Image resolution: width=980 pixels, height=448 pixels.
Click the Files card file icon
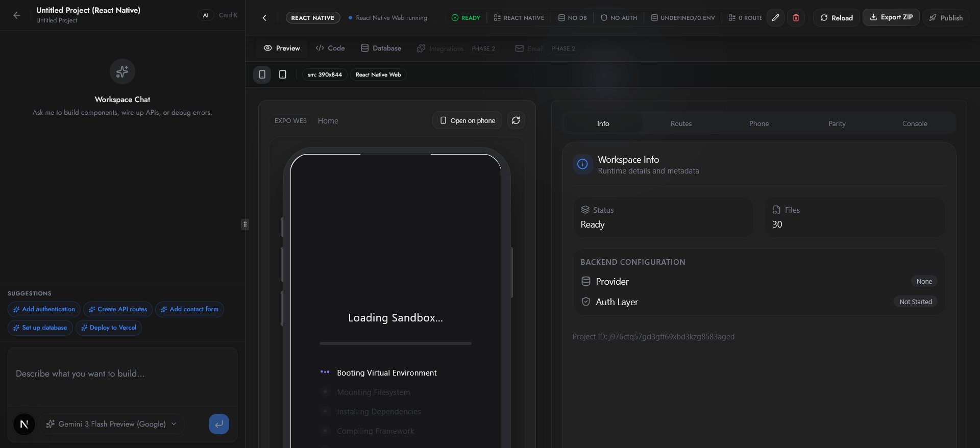(776, 210)
